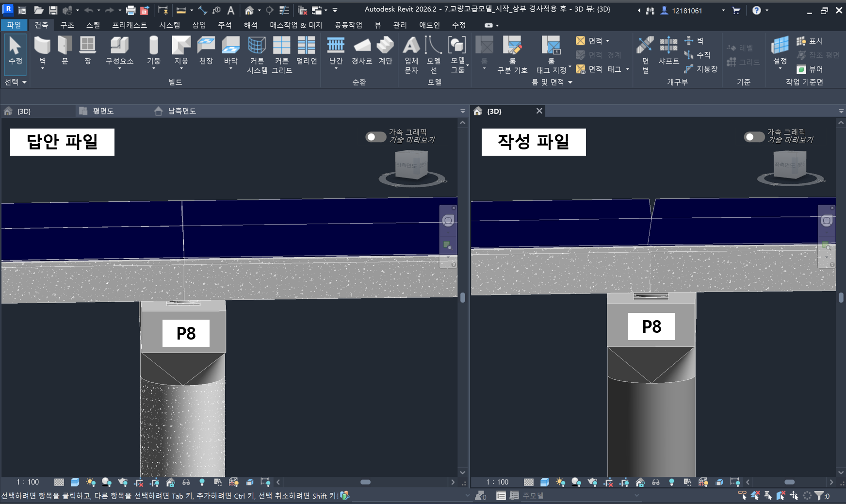This screenshot has width=846, height=504.
Task: Click the 1 : 100 scale in left view
Action: (28, 482)
